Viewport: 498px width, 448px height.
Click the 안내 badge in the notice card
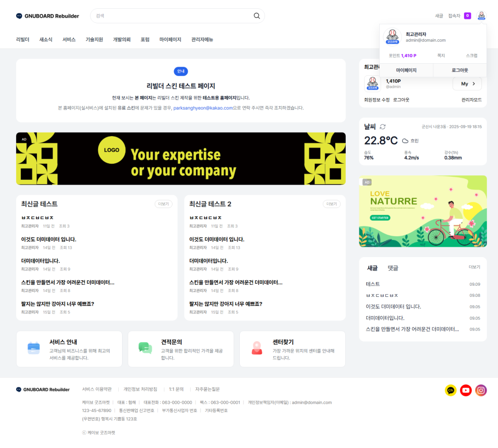(x=181, y=71)
